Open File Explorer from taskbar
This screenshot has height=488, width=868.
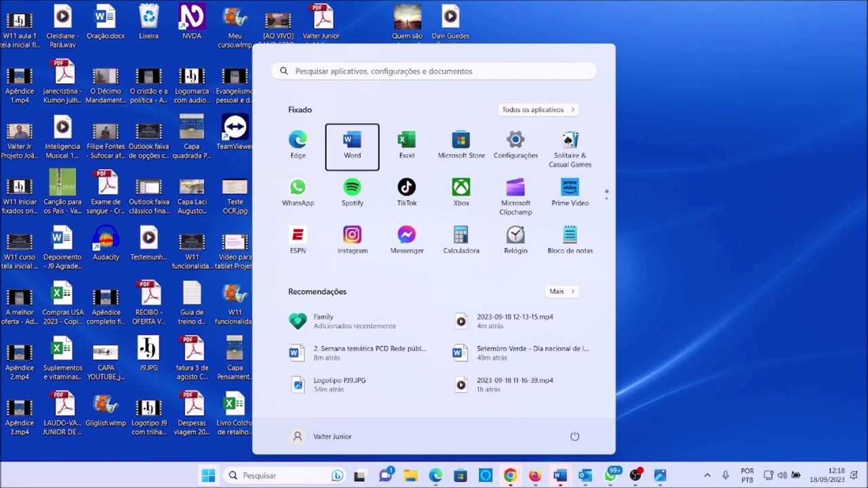coord(410,475)
